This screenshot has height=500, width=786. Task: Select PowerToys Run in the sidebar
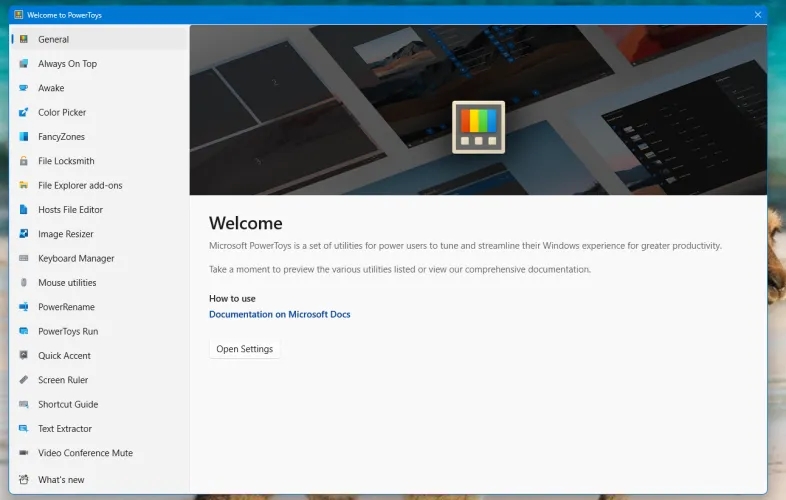(x=68, y=331)
